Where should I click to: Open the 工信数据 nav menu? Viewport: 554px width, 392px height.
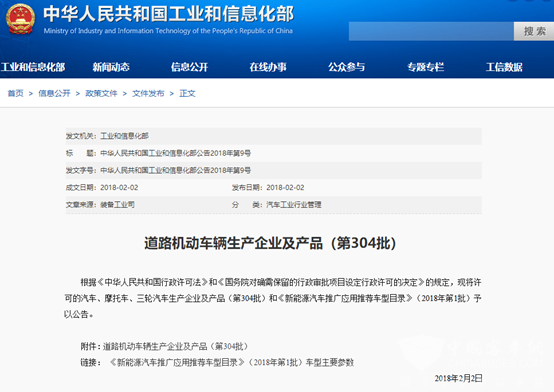tap(504, 67)
